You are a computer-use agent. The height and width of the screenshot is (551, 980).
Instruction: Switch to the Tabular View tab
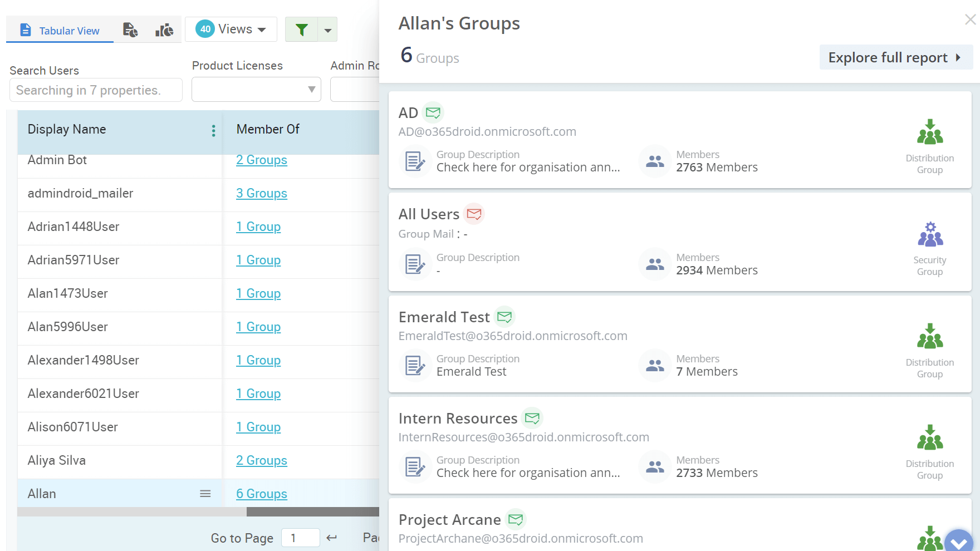59,31
